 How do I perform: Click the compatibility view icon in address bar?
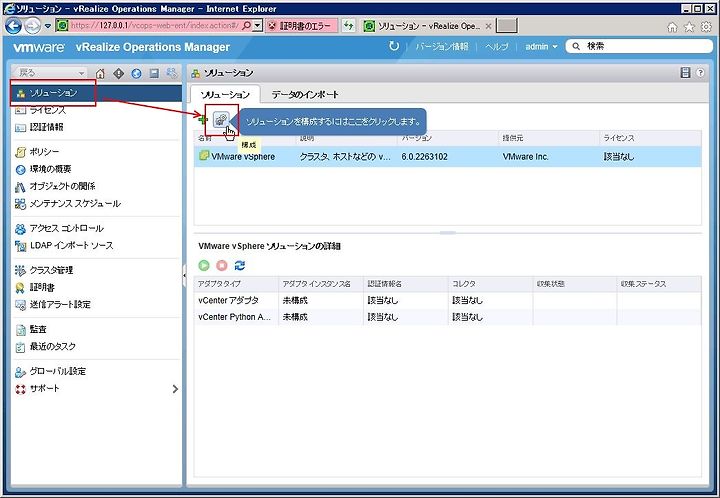click(349, 26)
